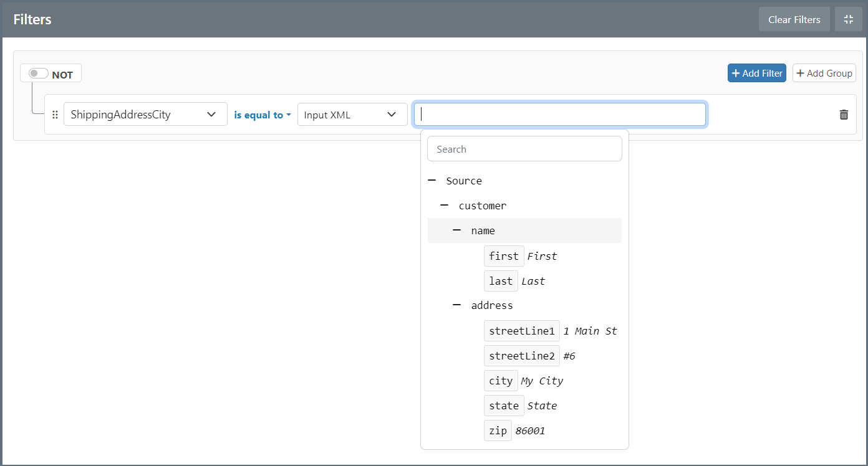Collapse the address tree node

[x=457, y=305]
